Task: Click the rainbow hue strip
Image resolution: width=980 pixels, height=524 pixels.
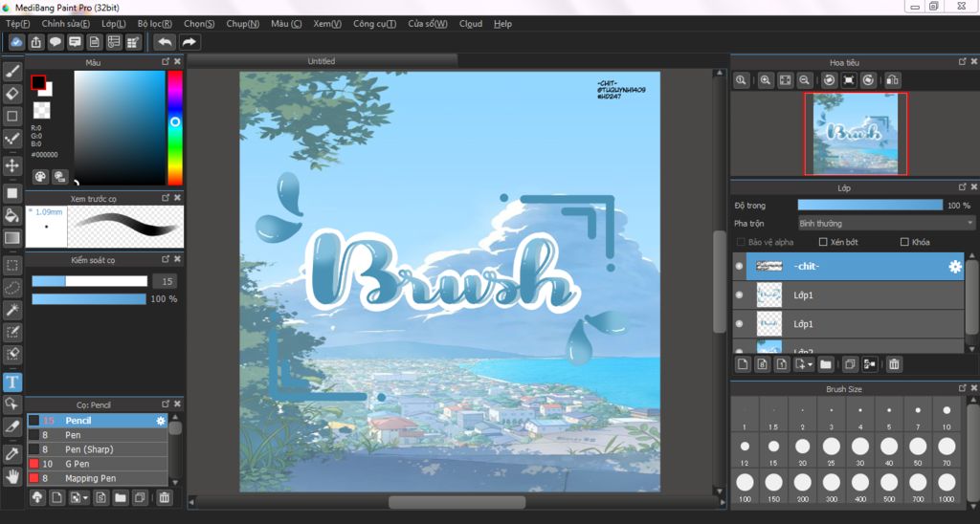Action: pyautogui.click(x=175, y=128)
